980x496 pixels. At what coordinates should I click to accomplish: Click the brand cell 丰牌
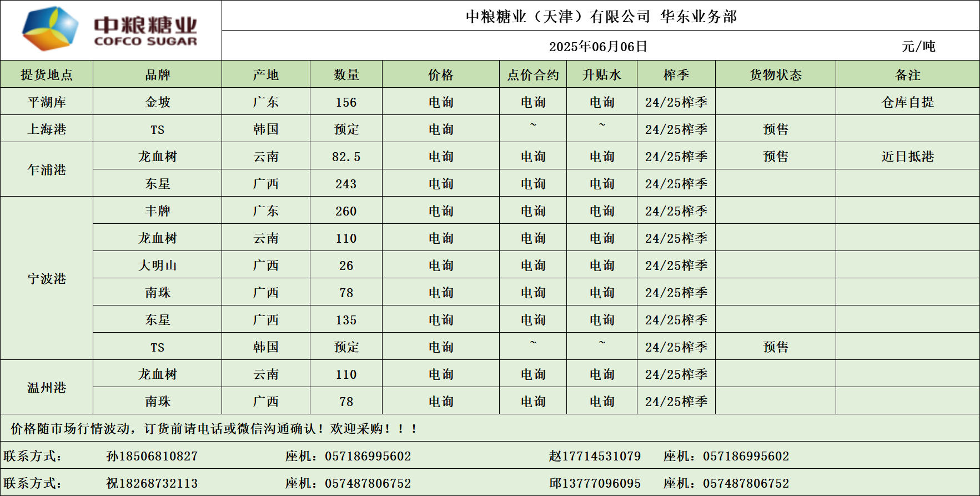pyautogui.click(x=158, y=211)
